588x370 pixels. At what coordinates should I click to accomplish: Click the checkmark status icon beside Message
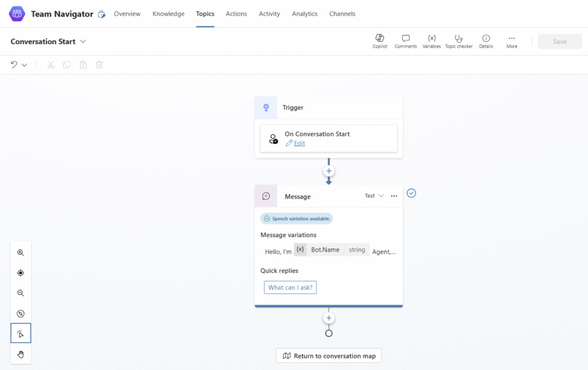(x=411, y=193)
